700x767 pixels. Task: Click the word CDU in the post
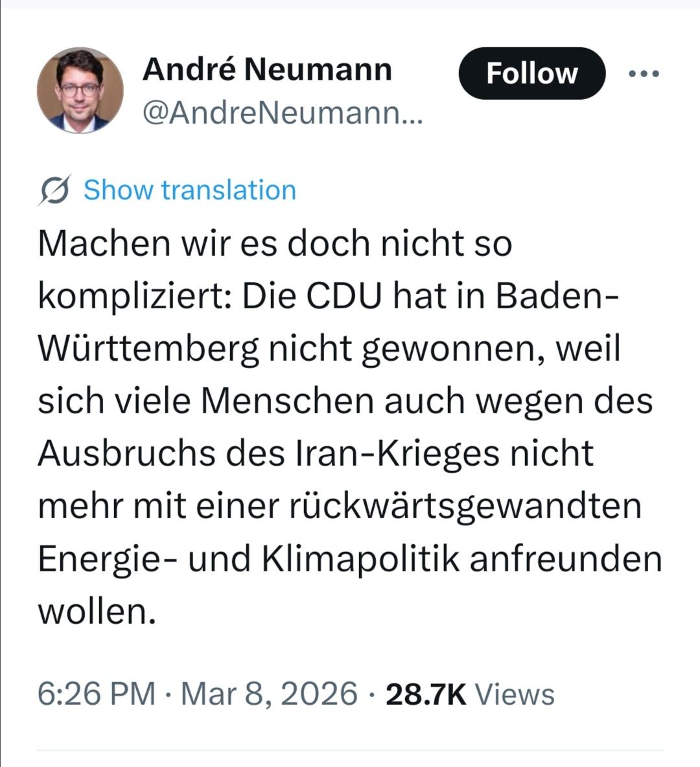click(x=343, y=297)
